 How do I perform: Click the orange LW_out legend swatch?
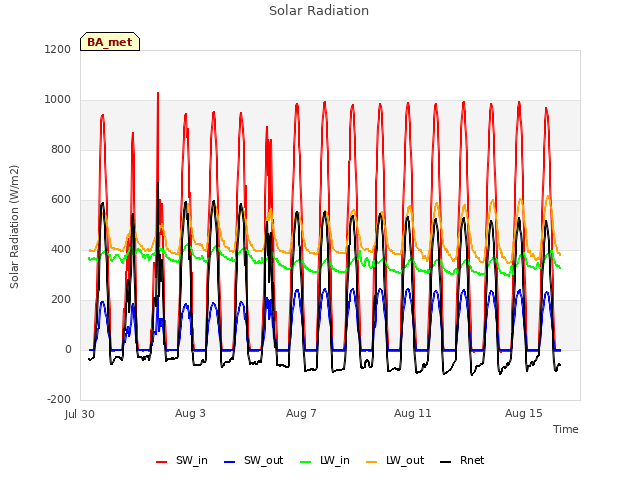(x=371, y=462)
